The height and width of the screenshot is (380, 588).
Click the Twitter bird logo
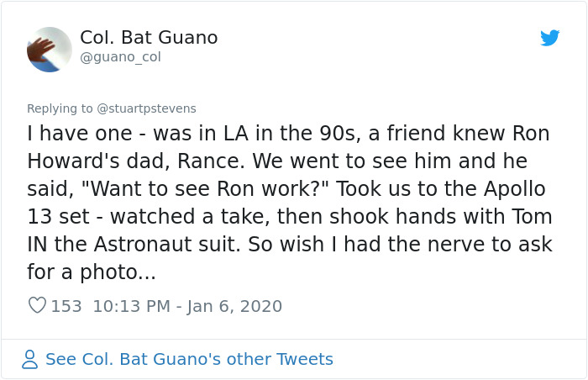pyautogui.click(x=550, y=38)
